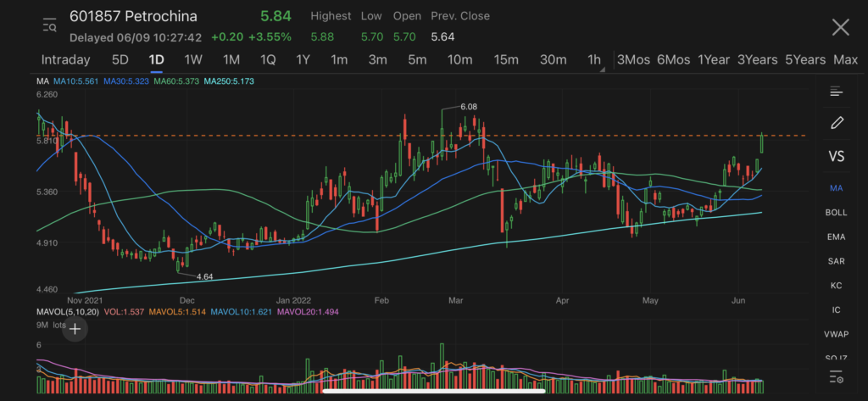This screenshot has height=401, width=868.
Task: Open the VS stock comparison
Action: [x=837, y=156]
